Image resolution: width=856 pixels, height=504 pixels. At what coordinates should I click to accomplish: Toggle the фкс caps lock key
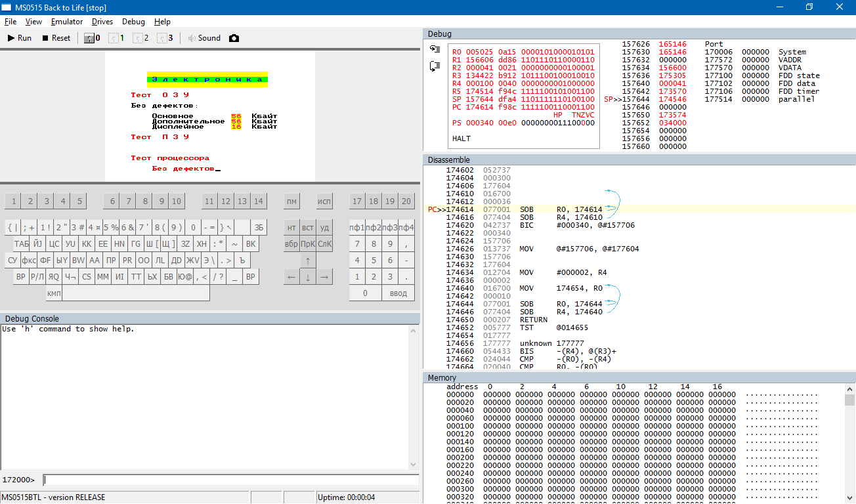click(29, 261)
